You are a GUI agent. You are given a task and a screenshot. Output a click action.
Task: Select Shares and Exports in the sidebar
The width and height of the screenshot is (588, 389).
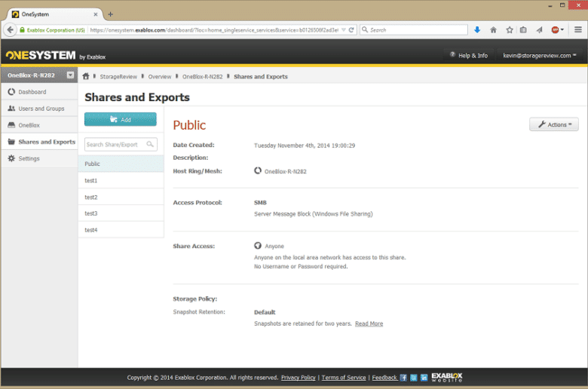pos(39,142)
